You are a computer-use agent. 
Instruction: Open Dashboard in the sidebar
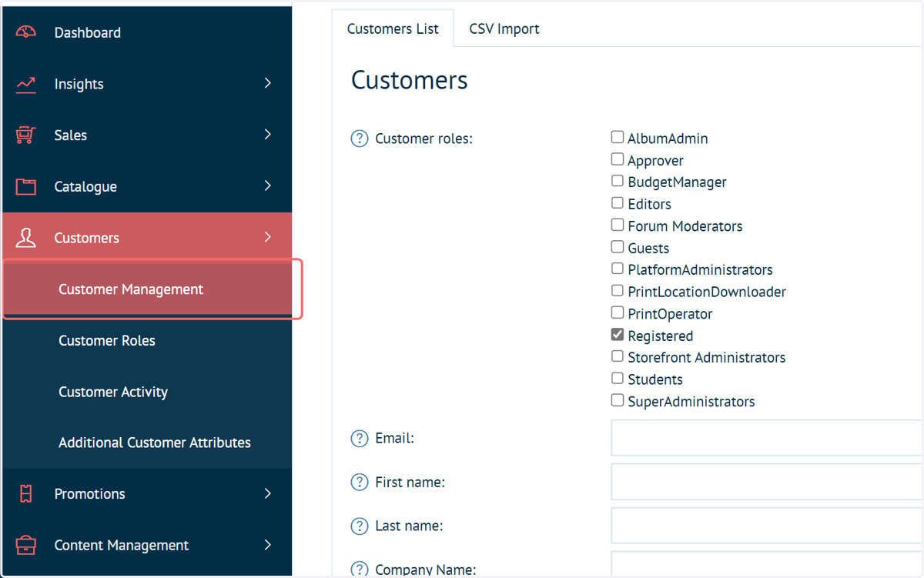point(87,32)
